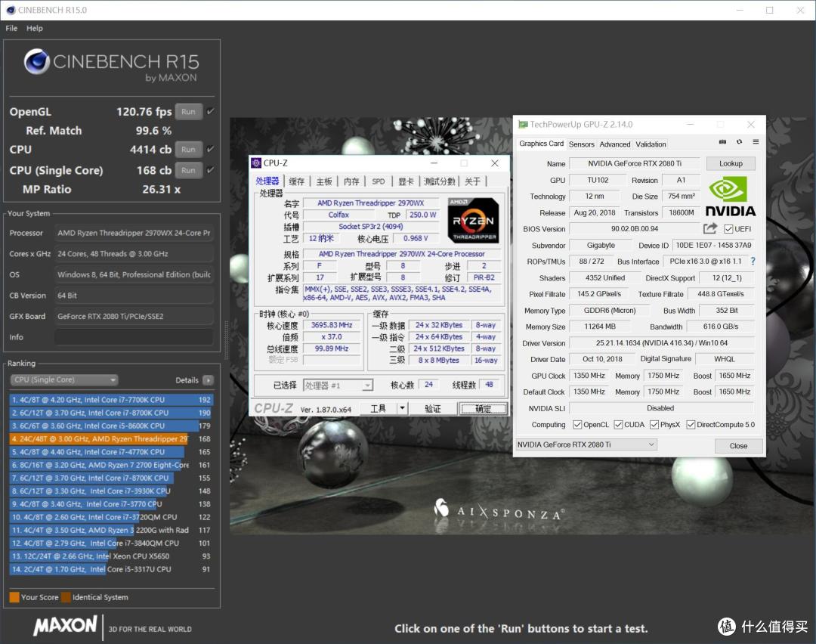816x644 pixels.
Task: Open the GPU-Z hamburger menu
Action: 756,142
